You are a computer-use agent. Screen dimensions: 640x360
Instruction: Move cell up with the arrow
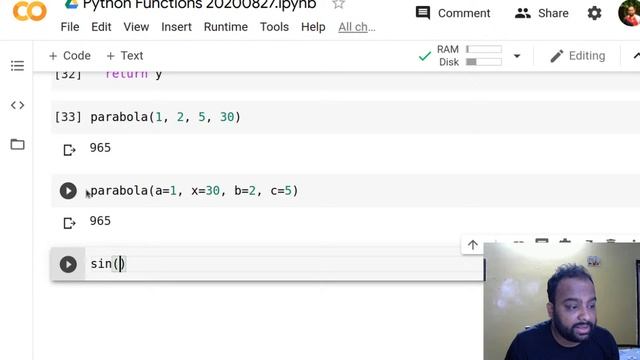473,245
